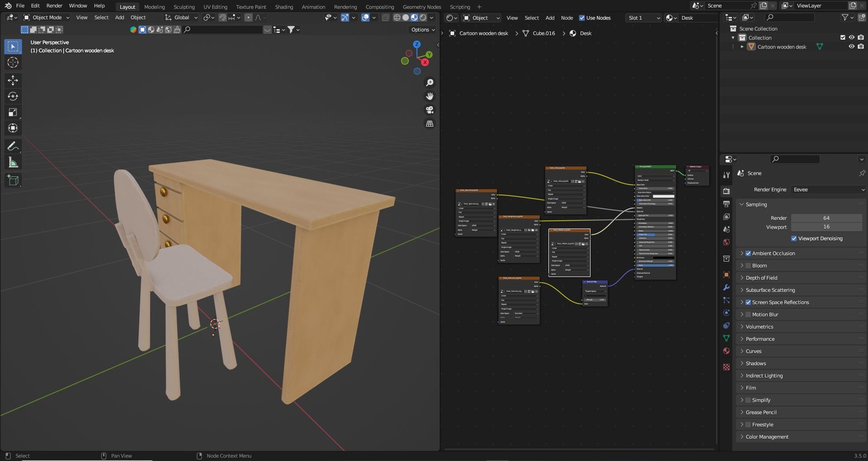Select the Scale tool

13,112
